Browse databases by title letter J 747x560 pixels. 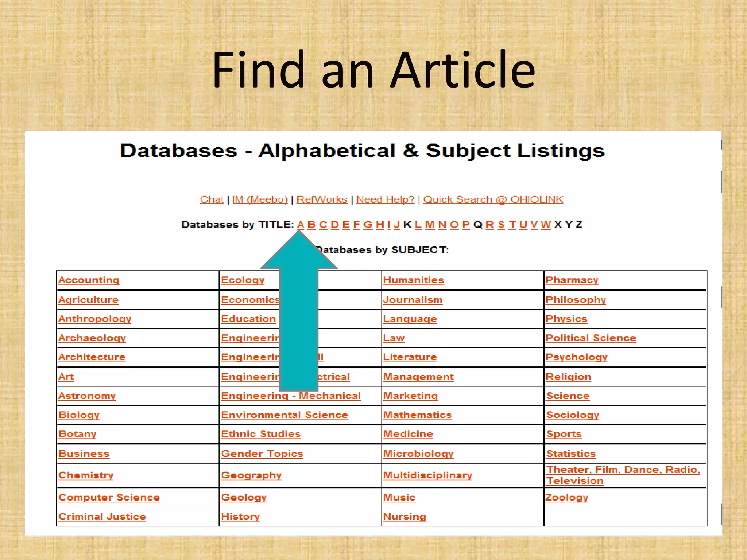(x=396, y=225)
